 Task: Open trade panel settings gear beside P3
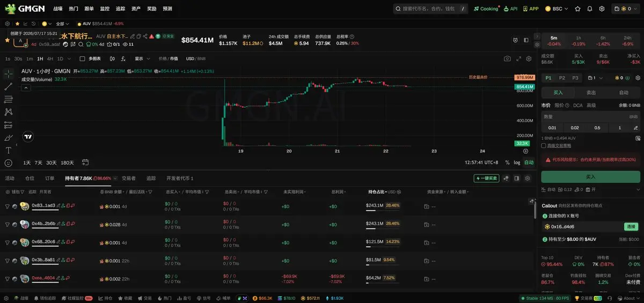pos(638,78)
